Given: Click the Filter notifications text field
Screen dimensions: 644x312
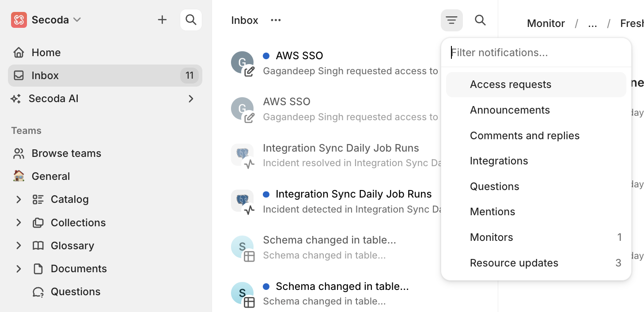Looking at the screenshot, I should [x=536, y=53].
